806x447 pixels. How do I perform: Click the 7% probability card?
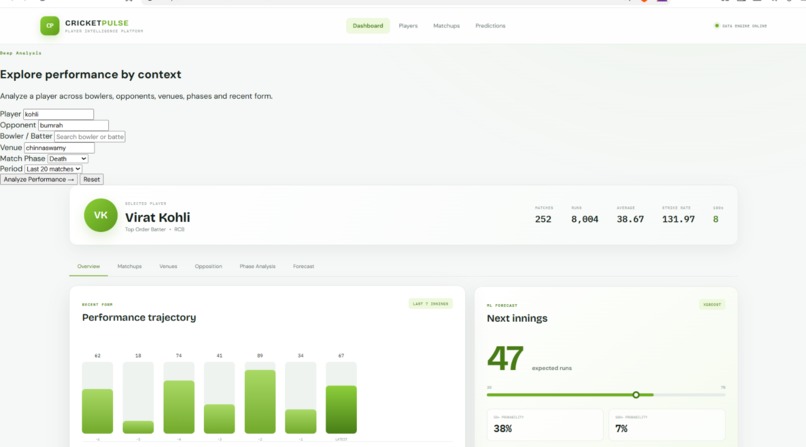click(x=667, y=424)
